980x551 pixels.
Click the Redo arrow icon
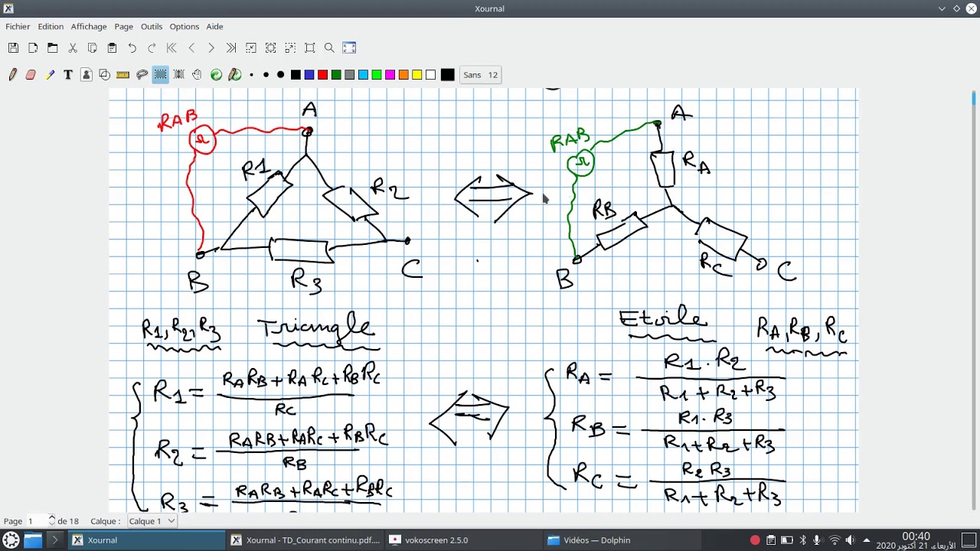click(152, 47)
